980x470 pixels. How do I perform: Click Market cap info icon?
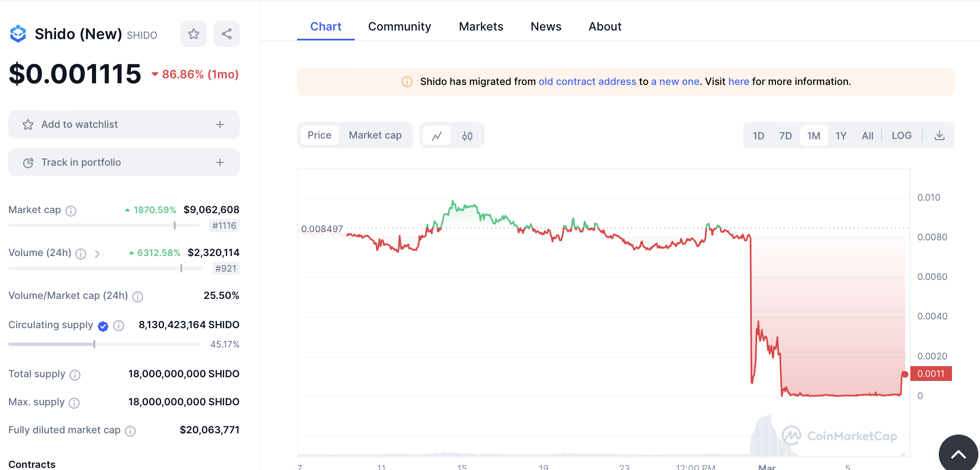click(x=71, y=211)
